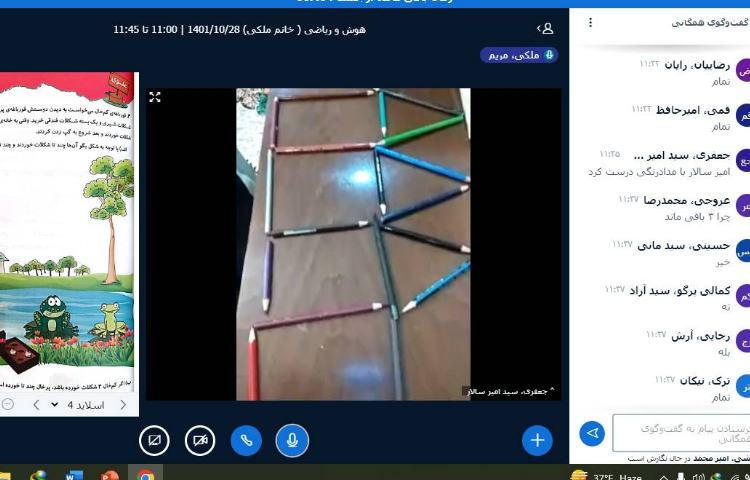The height and width of the screenshot is (480, 750).
Task: Toggle screen sharing button
Action: click(x=154, y=440)
